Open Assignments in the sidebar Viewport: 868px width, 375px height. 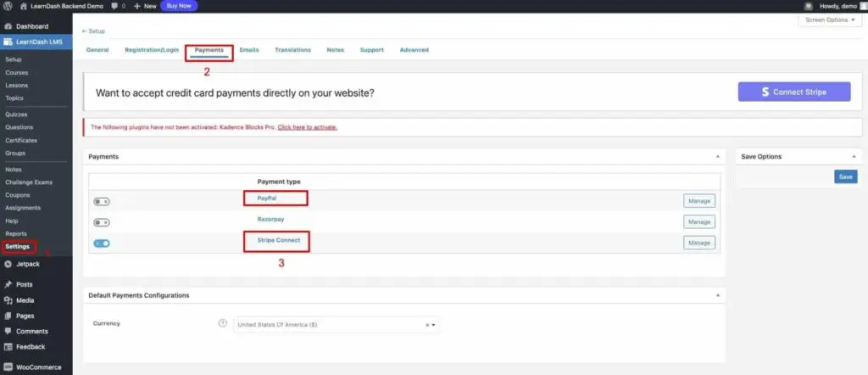pyautogui.click(x=23, y=208)
